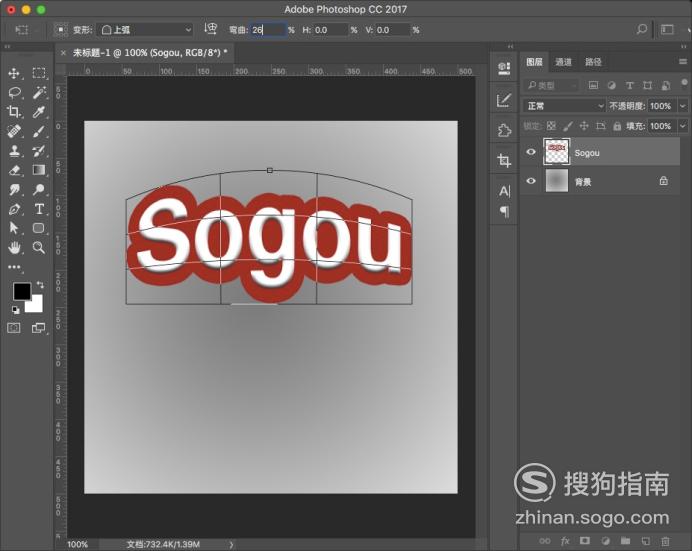
Task: Switch to the 通道 channels tab
Action: coord(563,62)
